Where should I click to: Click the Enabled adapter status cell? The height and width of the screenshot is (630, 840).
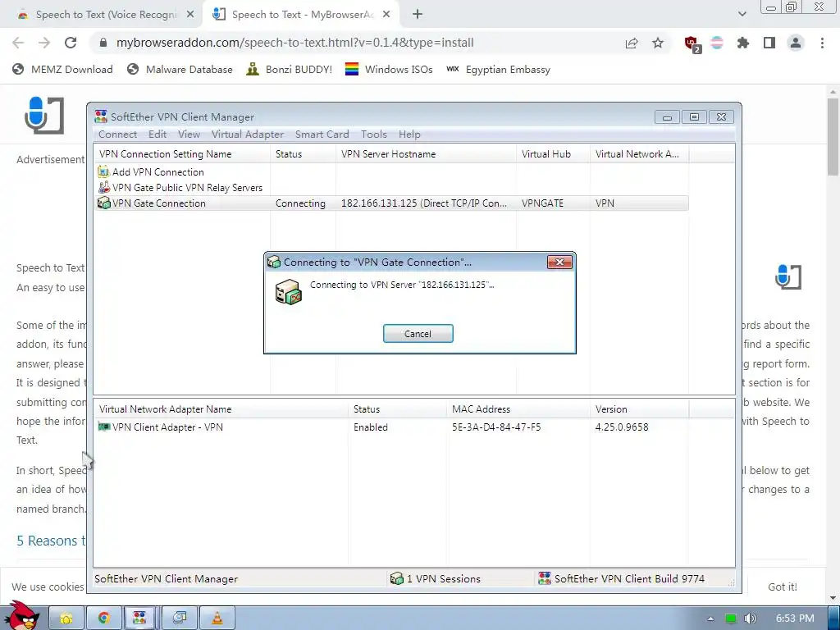[x=370, y=427]
